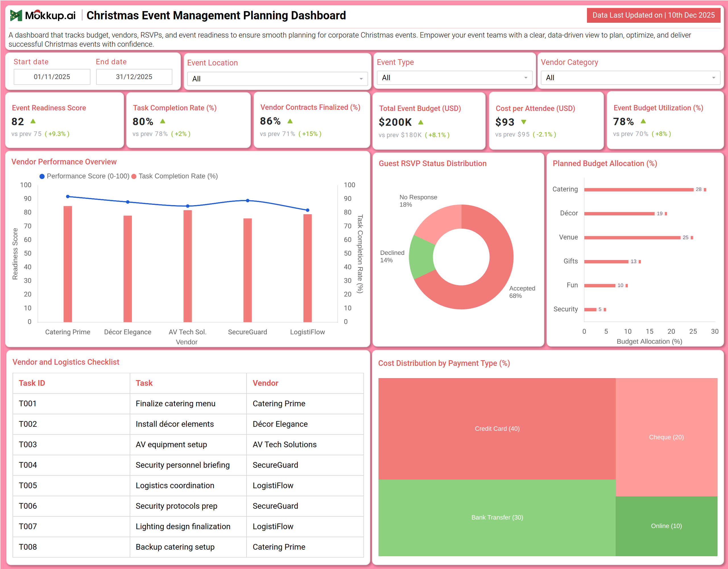The image size is (728, 569).
Task: Select the Décor Elegance bar
Action: click(128, 269)
